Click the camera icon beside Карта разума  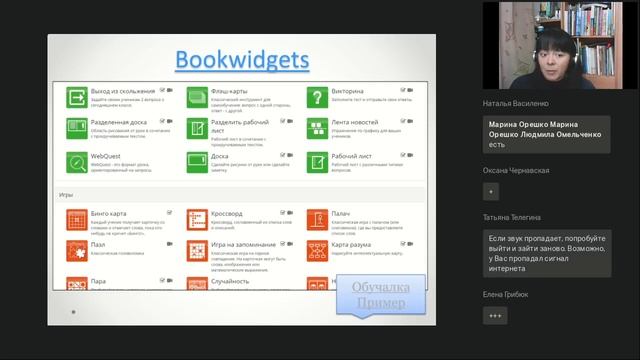pos(410,244)
